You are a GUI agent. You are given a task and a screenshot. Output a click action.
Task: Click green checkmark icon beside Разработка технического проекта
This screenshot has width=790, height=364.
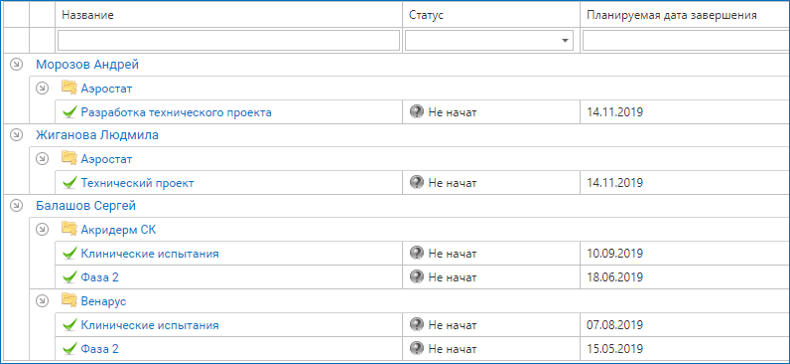pyautogui.click(x=70, y=112)
